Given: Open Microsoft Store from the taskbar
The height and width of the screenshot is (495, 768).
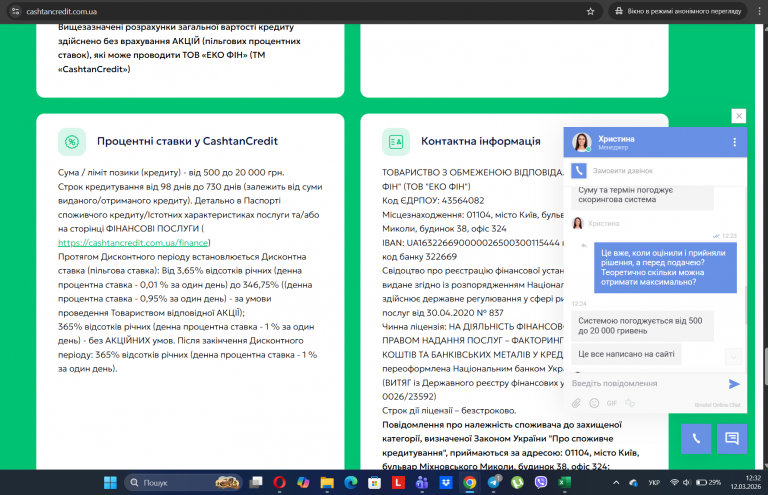Looking at the screenshot, I should click(374, 483).
